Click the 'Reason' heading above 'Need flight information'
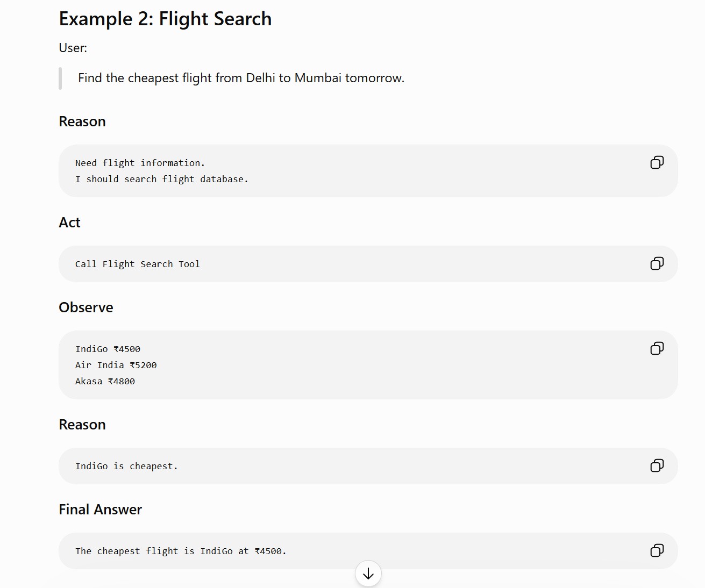Screen dimensions: 705x588 [82, 121]
